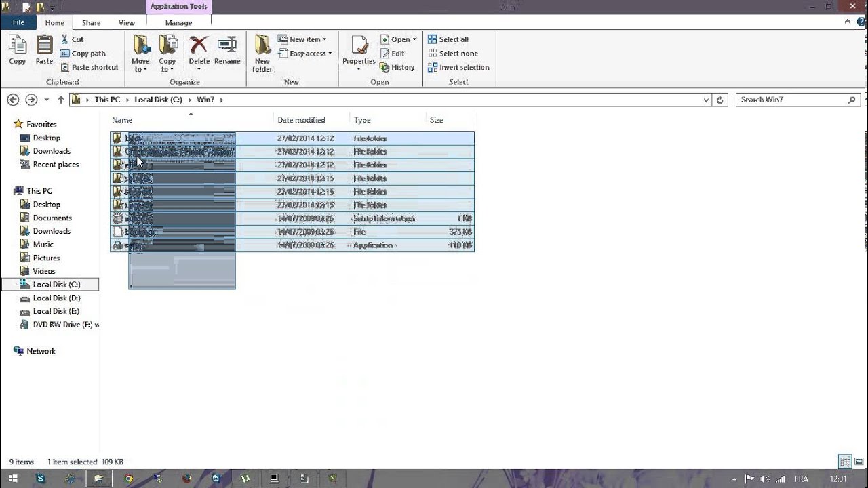Image resolution: width=868 pixels, height=488 pixels.
Task: Expand the Move to dropdown
Action: [x=140, y=66]
